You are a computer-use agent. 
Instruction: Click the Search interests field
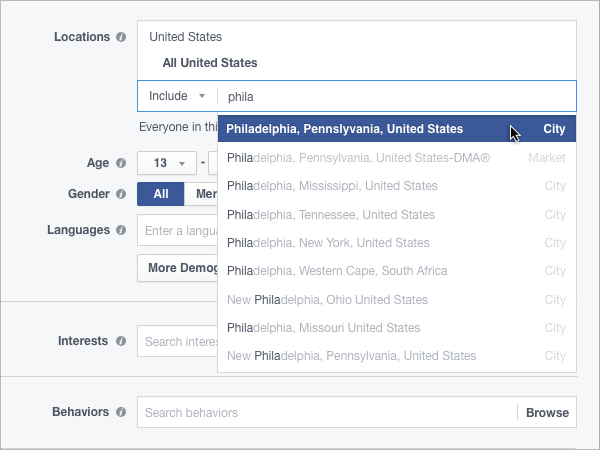click(178, 341)
